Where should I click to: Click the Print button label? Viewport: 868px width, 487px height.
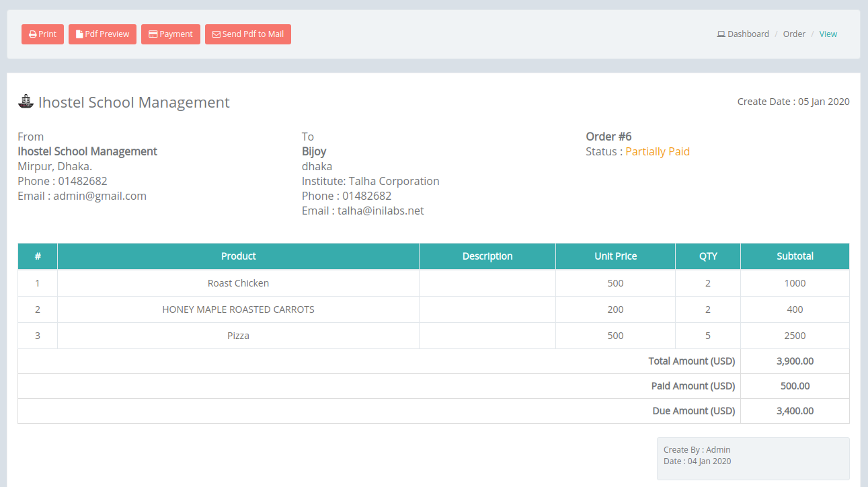click(48, 34)
